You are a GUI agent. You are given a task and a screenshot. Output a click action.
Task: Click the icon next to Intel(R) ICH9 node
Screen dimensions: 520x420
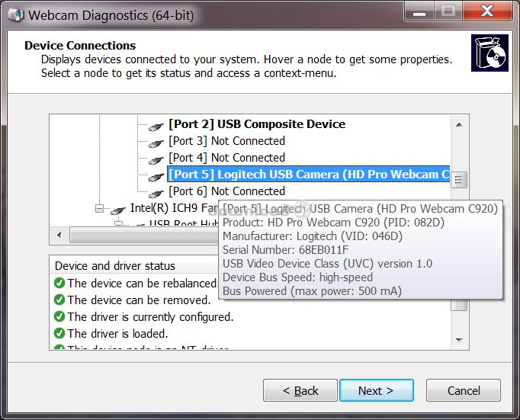coord(117,210)
